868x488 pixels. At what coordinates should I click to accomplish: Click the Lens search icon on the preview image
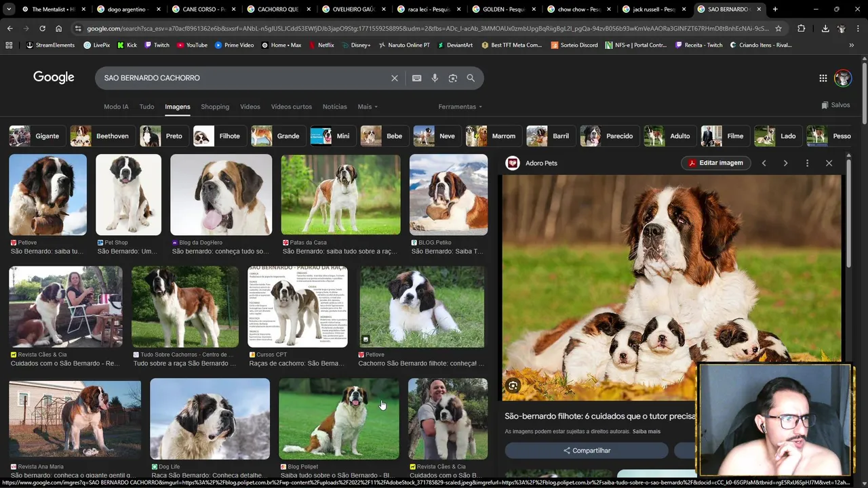pos(513,386)
